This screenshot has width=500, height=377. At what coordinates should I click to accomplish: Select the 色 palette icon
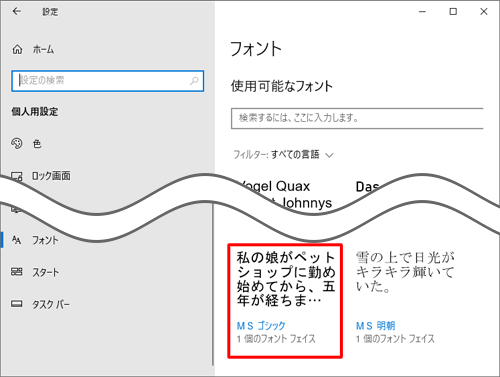click(x=17, y=143)
